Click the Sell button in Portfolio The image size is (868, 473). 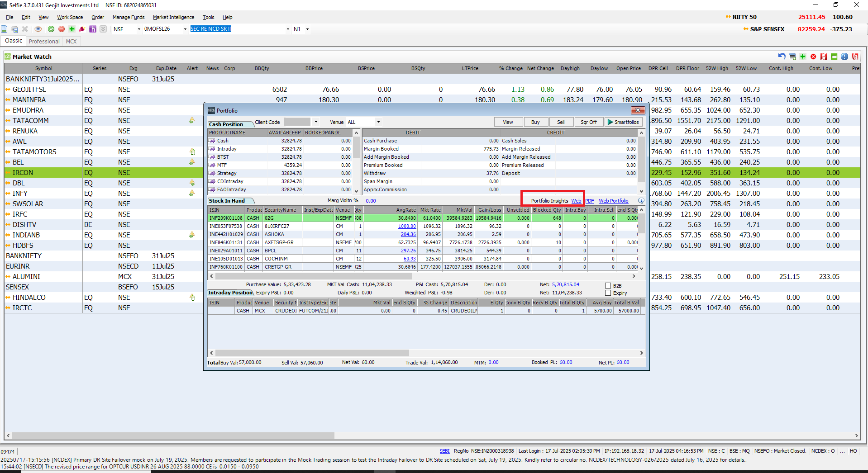[x=561, y=122]
